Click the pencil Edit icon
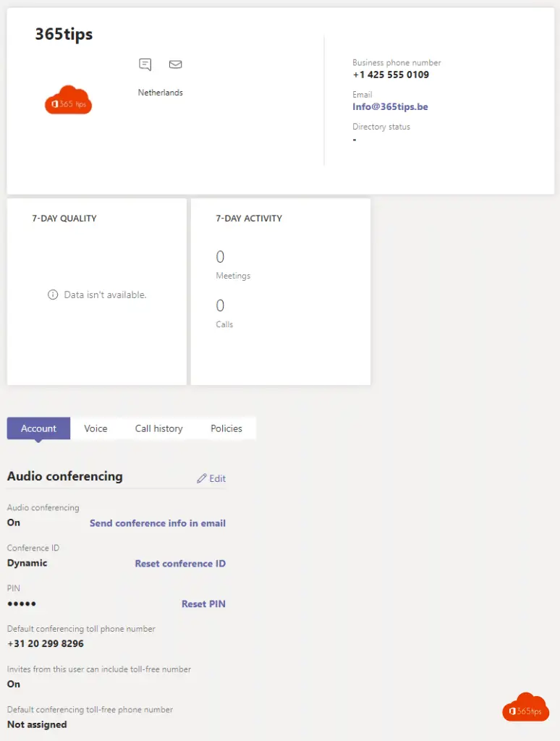 (x=202, y=479)
